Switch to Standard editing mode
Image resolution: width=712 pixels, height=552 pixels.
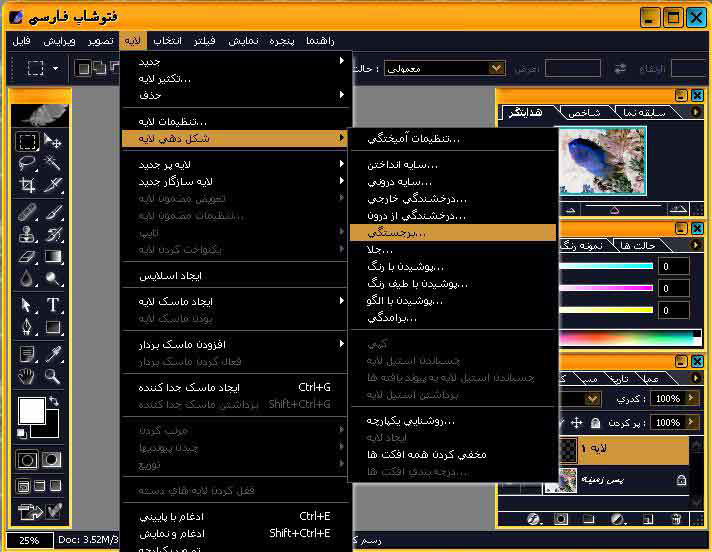click(27, 460)
